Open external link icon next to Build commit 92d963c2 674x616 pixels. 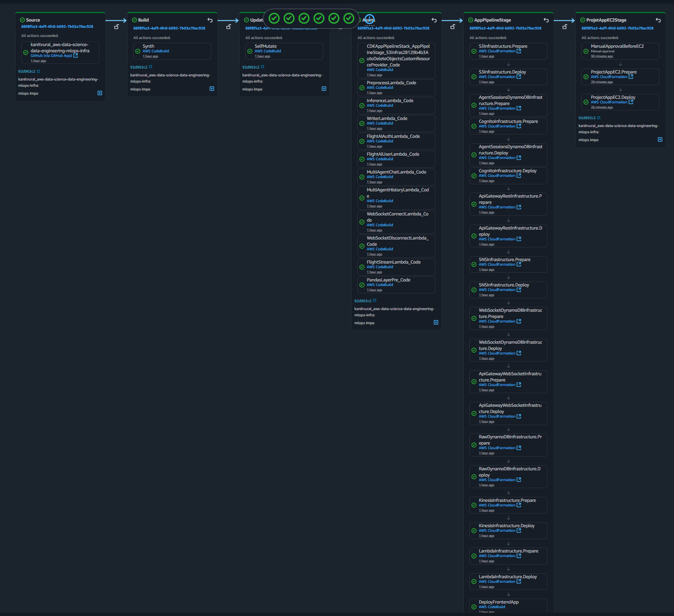151,67
